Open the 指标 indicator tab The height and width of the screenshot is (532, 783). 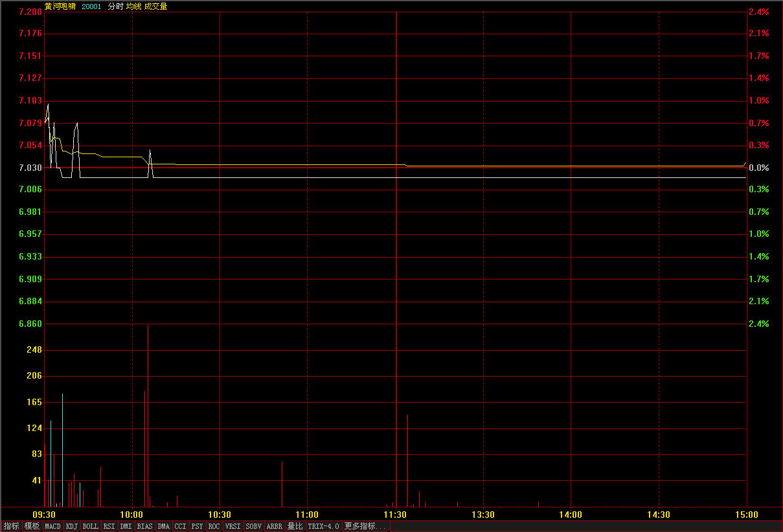pyautogui.click(x=11, y=526)
